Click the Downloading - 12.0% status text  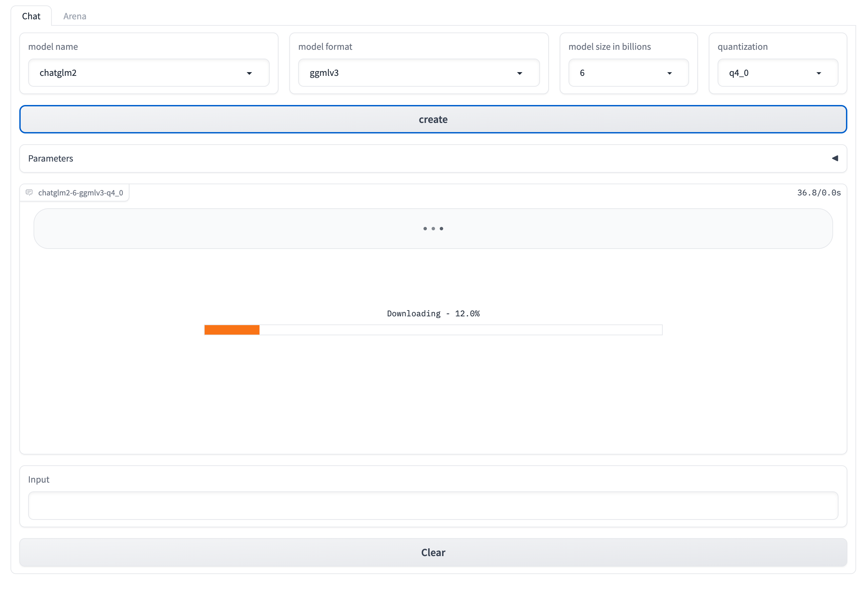point(433,314)
